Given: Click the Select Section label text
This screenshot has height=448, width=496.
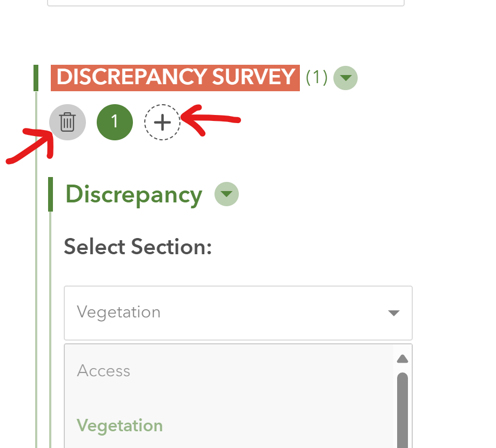Looking at the screenshot, I should 138,247.
